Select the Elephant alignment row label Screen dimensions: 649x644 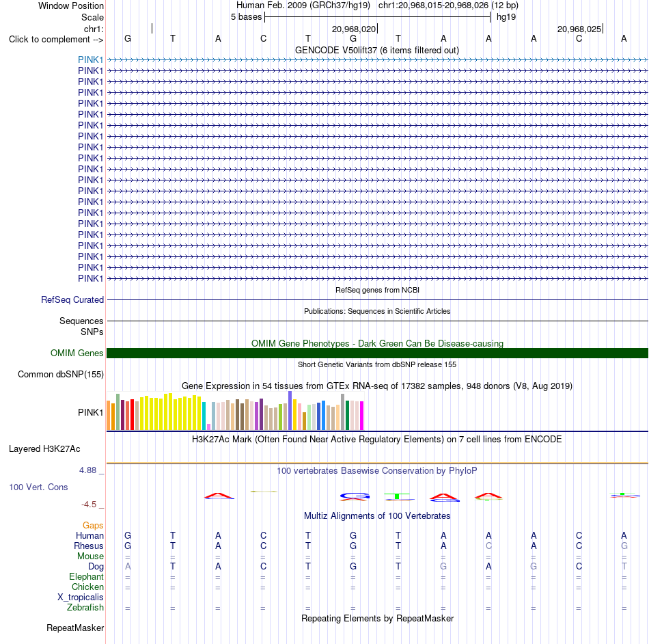[x=86, y=576]
